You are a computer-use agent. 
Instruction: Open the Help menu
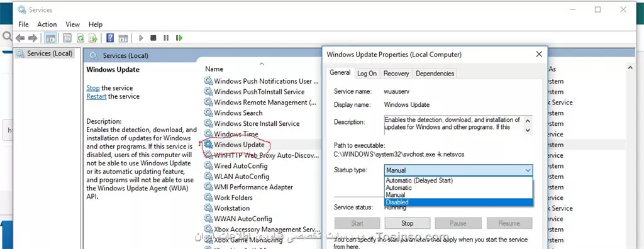96,25
